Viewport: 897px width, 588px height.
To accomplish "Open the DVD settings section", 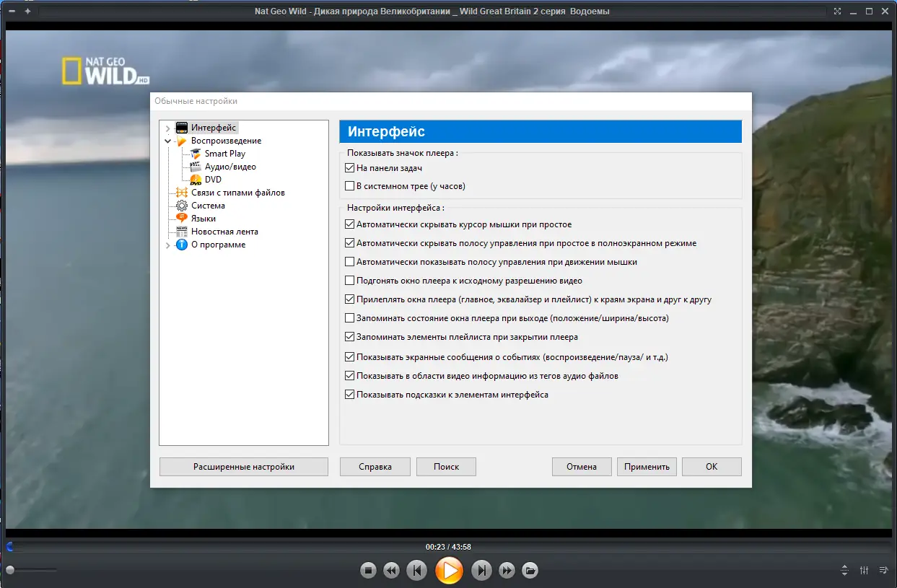I will tap(196, 179).
